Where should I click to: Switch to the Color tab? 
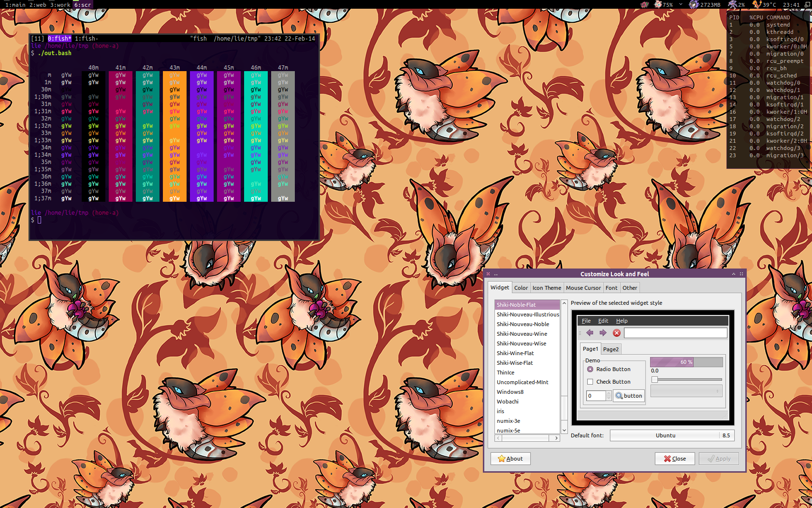coord(521,288)
